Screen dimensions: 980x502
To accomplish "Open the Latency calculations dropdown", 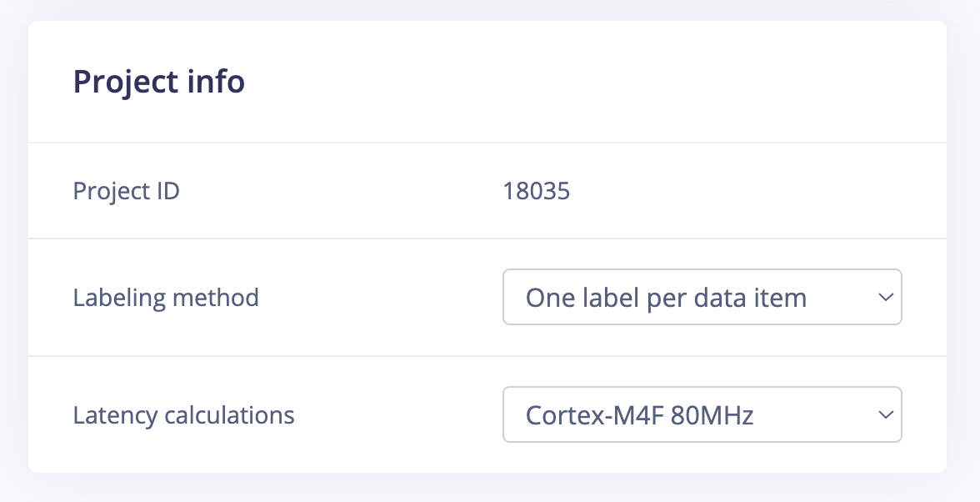I will (x=702, y=414).
